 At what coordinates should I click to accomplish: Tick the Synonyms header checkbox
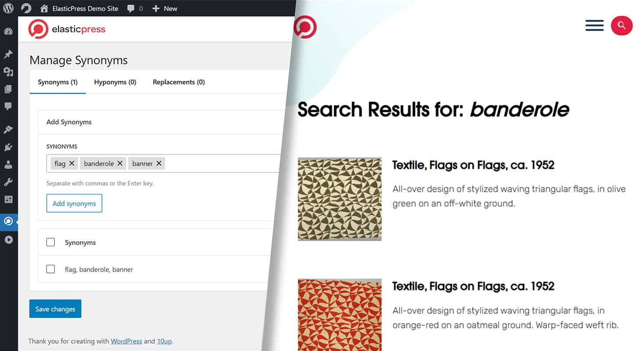[51, 242]
